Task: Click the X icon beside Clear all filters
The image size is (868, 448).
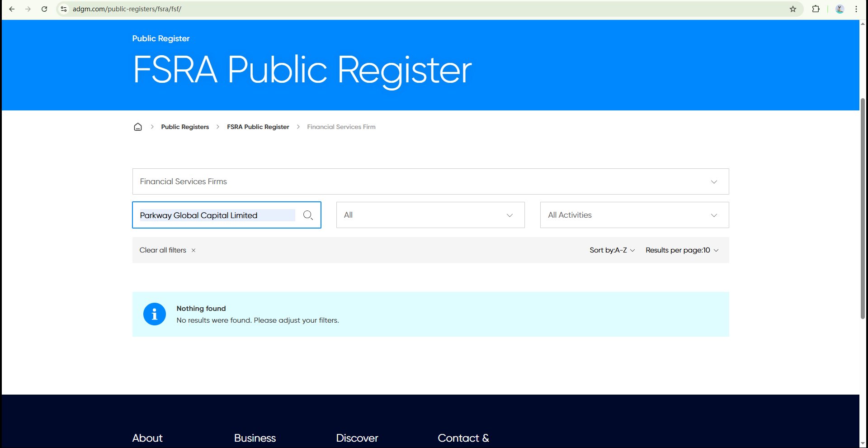Action: pyautogui.click(x=193, y=250)
